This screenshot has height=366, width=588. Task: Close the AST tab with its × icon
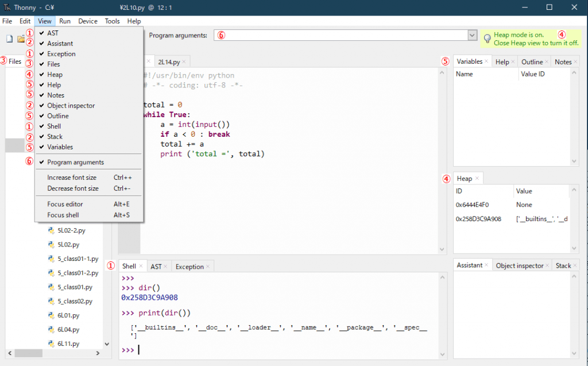167,266
